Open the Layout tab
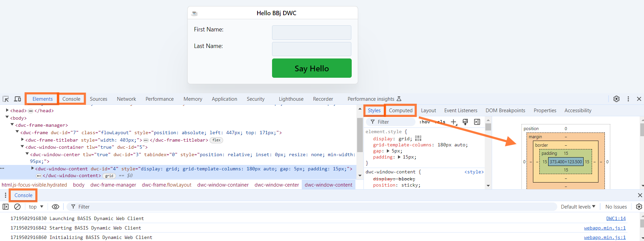644x241 pixels. pyautogui.click(x=428, y=110)
